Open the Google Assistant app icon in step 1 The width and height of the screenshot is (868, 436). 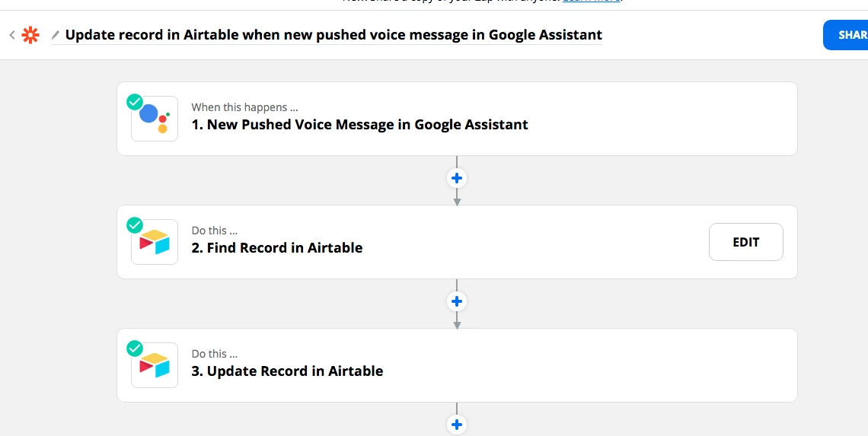[155, 119]
